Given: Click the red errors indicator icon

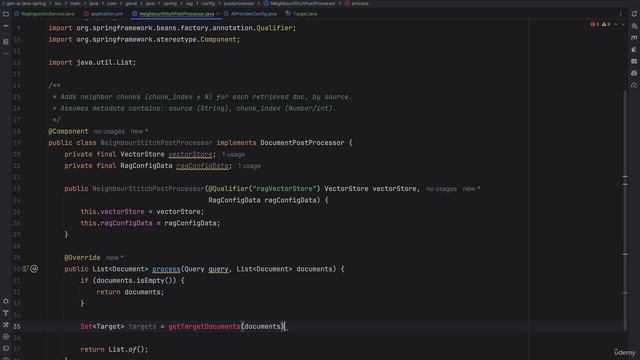Looking at the screenshot, I should click(x=593, y=24).
